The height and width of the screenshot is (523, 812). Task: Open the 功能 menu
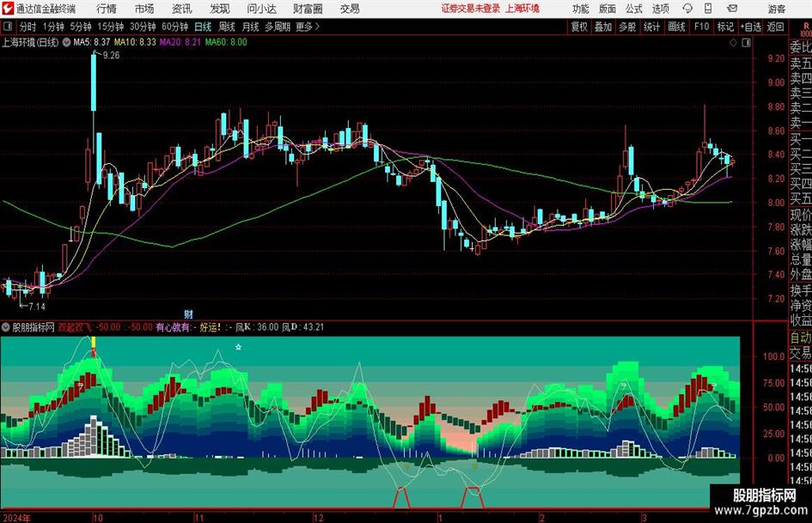[581, 9]
